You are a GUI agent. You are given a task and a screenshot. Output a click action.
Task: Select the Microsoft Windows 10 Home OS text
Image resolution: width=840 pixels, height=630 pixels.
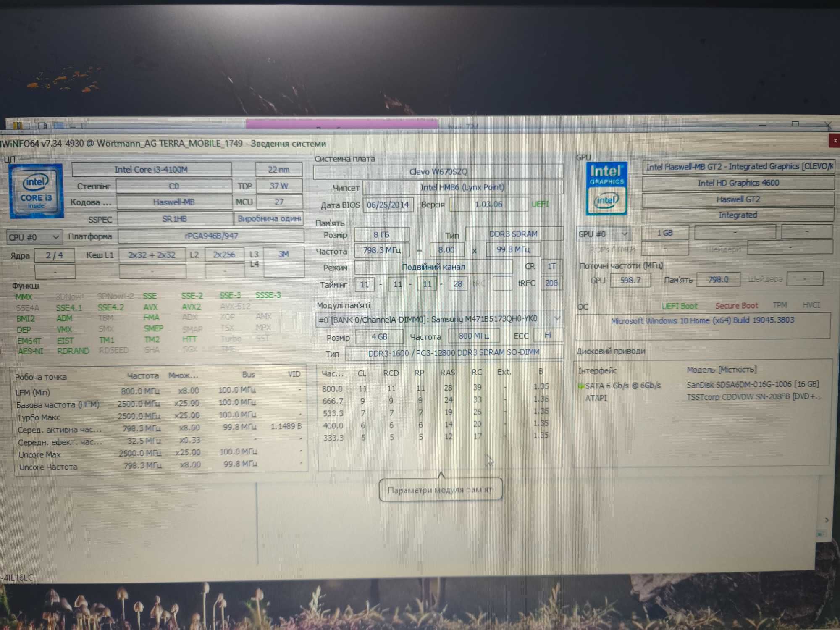click(702, 320)
